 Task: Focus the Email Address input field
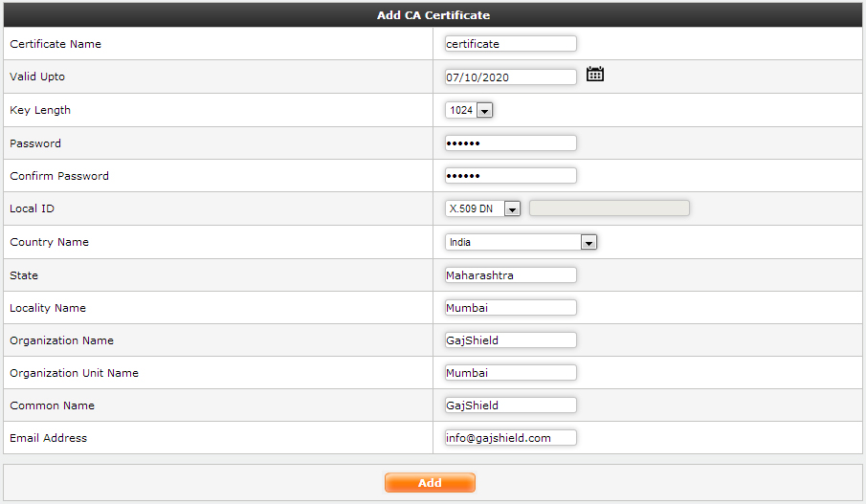click(510, 438)
